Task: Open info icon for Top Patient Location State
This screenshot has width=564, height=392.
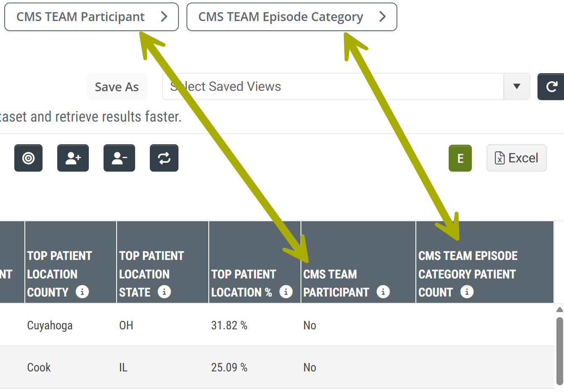Action: pyautogui.click(x=164, y=291)
